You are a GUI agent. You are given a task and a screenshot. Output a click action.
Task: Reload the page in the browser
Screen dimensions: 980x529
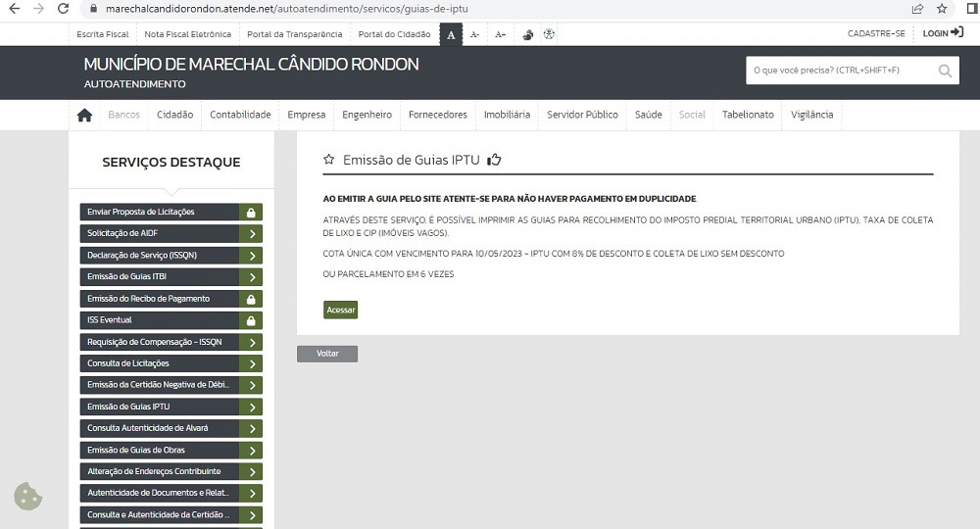(x=64, y=9)
